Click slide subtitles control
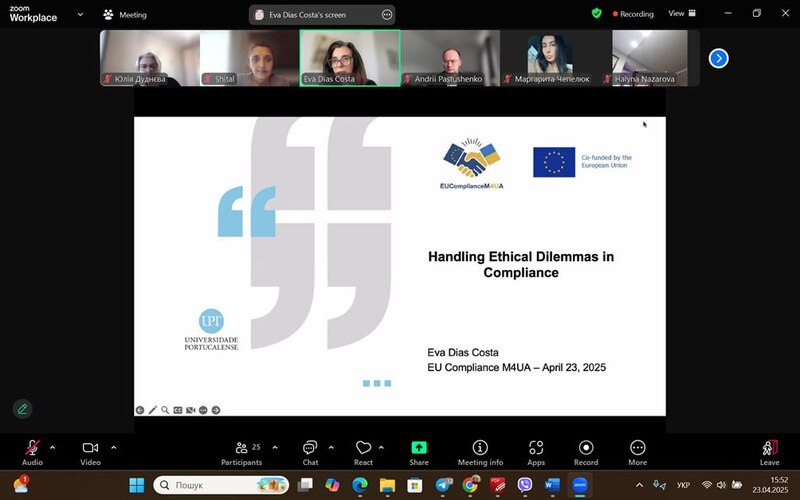 (x=178, y=410)
